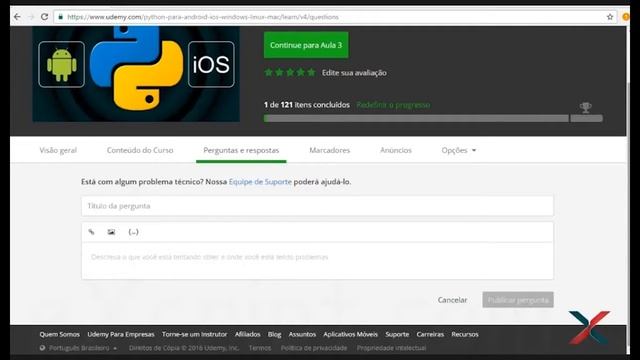640x360 pixels.
Task: Click the first rating star
Action: [x=268, y=72]
